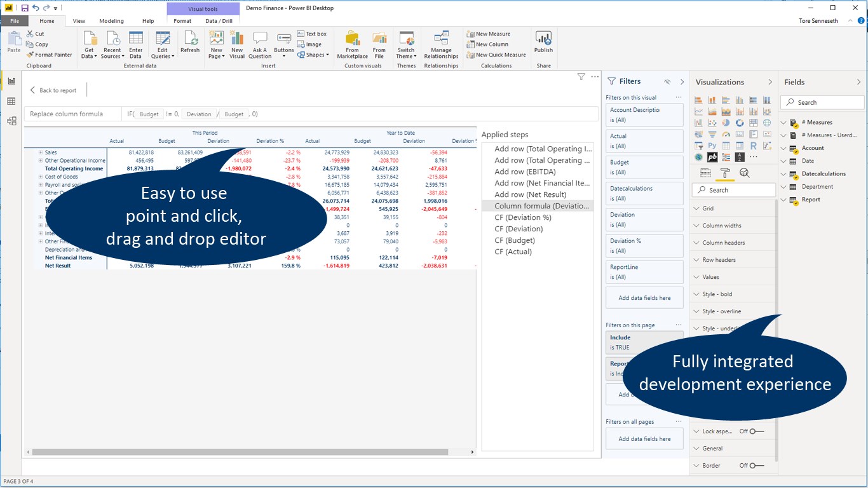Expand the Sales row in the matrix
The height and width of the screenshot is (488, 868).
pyautogui.click(x=41, y=152)
